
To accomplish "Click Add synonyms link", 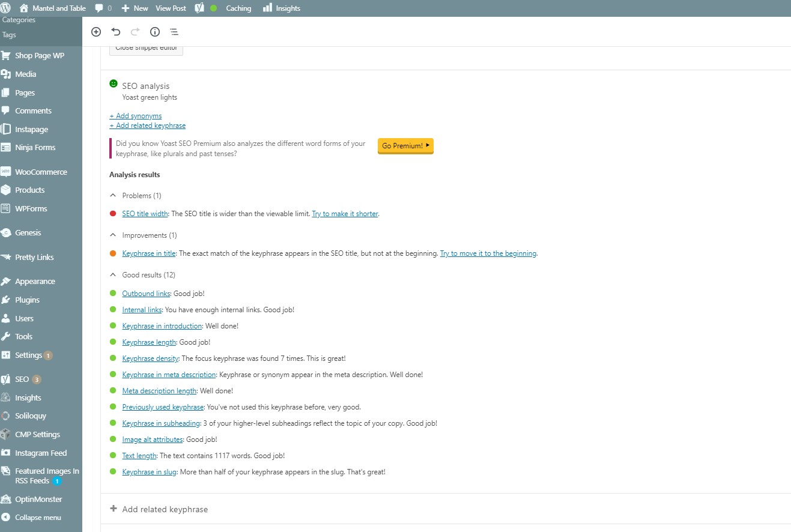I will tap(136, 116).
